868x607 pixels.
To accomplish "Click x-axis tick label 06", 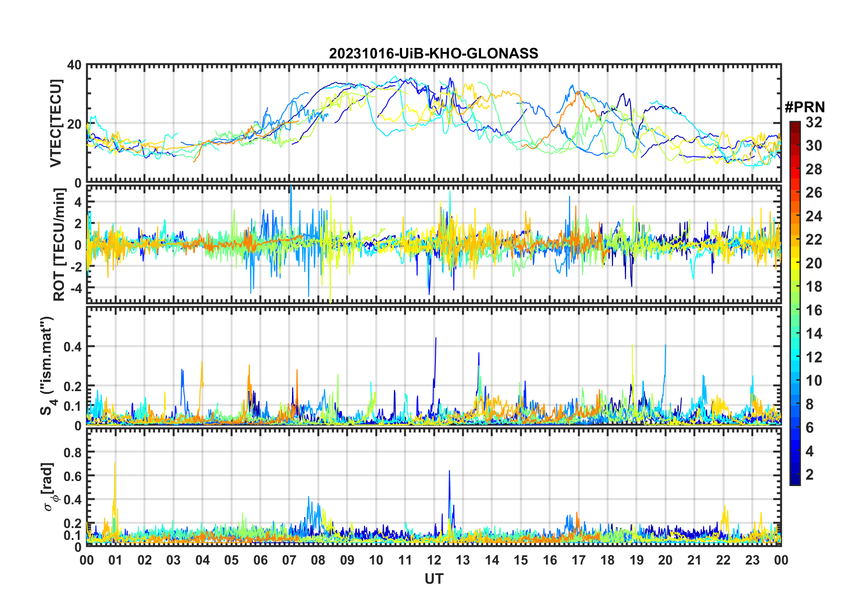I will tap(260, 560).
